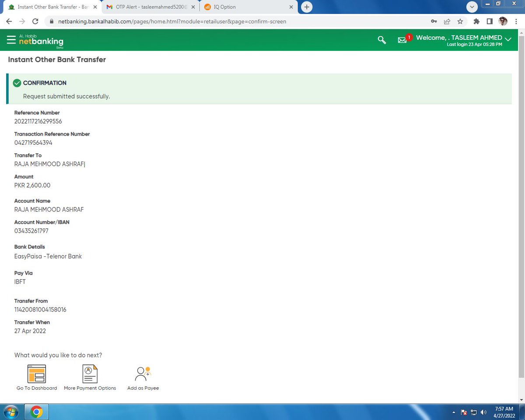Click the Pay Via value IBFT
The image size is (525, 420).
pos(20,282)
